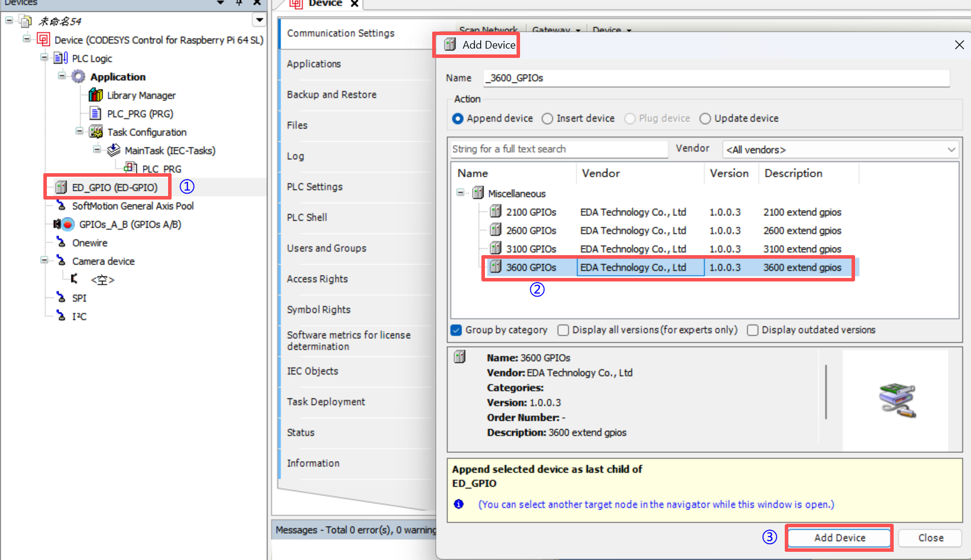Select the Insert device radio button

[x=548, y=119]
